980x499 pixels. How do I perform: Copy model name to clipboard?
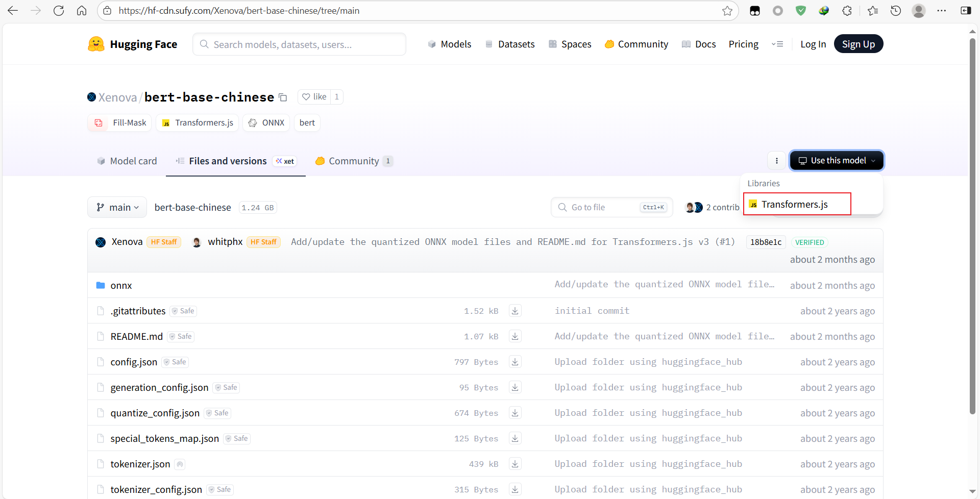(x=283, y=97)
